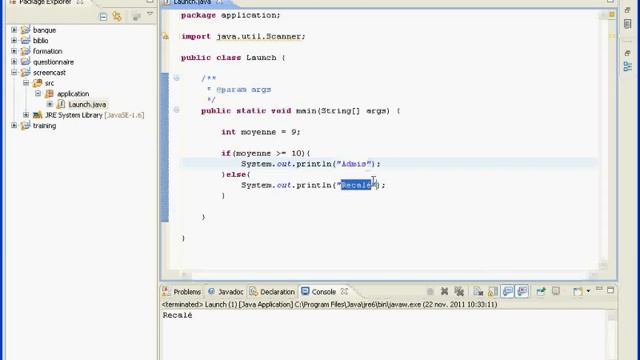Toggle Link with Editor in Package Explorer
Image resolution: width=640 pixels, height=360 pixels.
[x=117, y=16]
